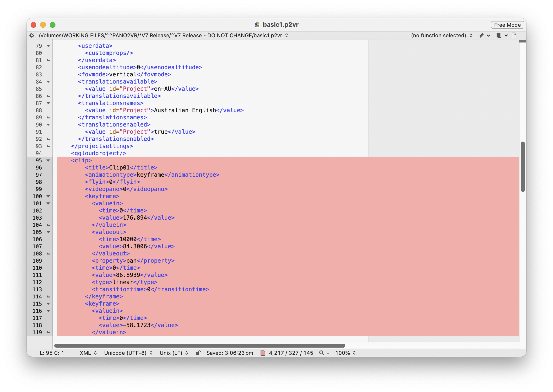553x392 pixels.
Task: Open the 100% zoom level popup
Action: click(x=346, y=353)
